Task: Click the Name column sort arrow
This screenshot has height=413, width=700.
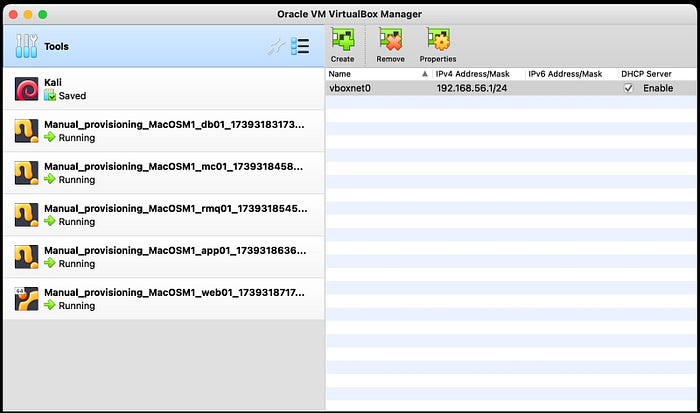Action: (x=425, y=74)
